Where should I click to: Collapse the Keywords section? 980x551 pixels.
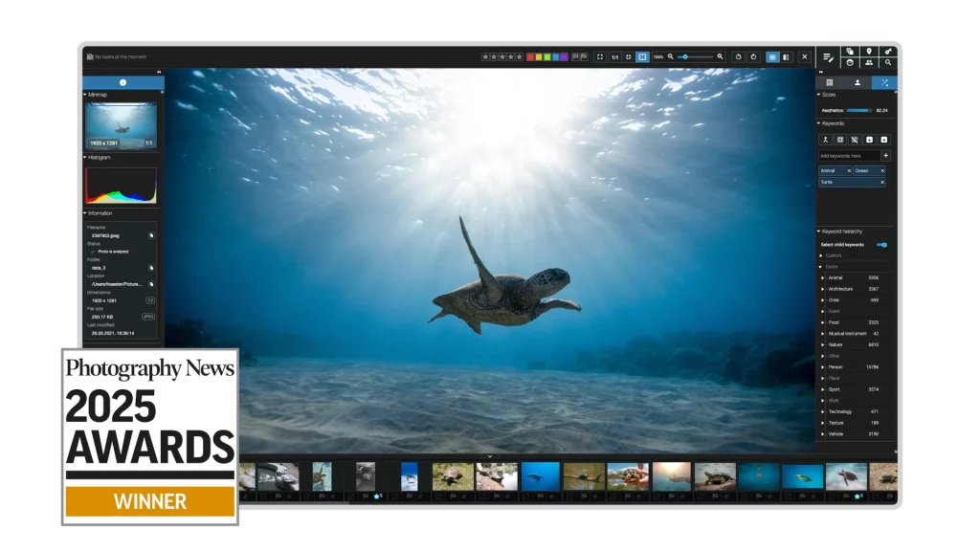click(818, 122)
